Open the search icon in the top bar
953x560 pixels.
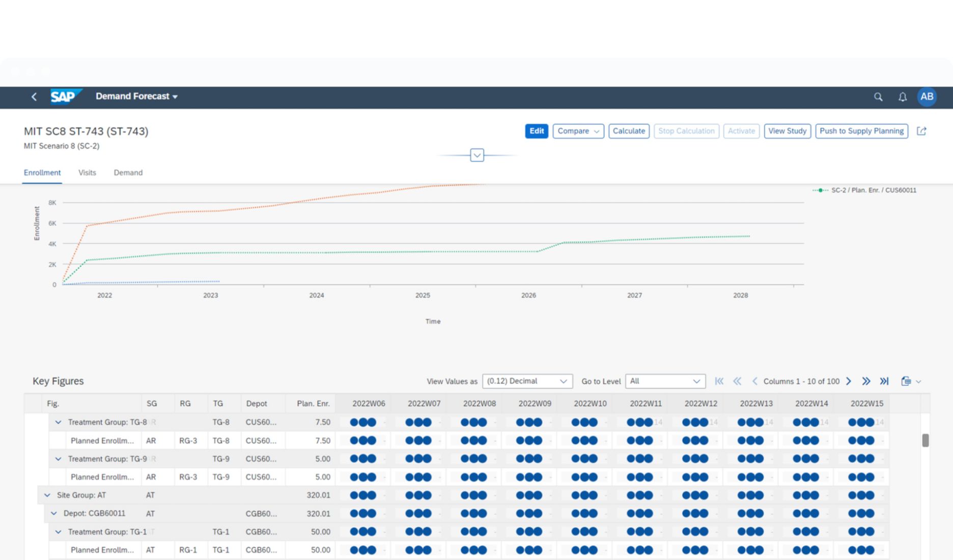tap(878, 97)
